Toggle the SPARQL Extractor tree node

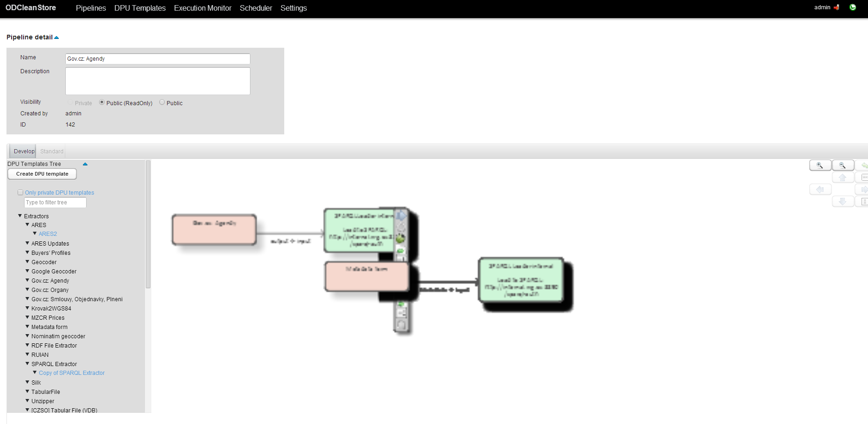pos(27,363)
